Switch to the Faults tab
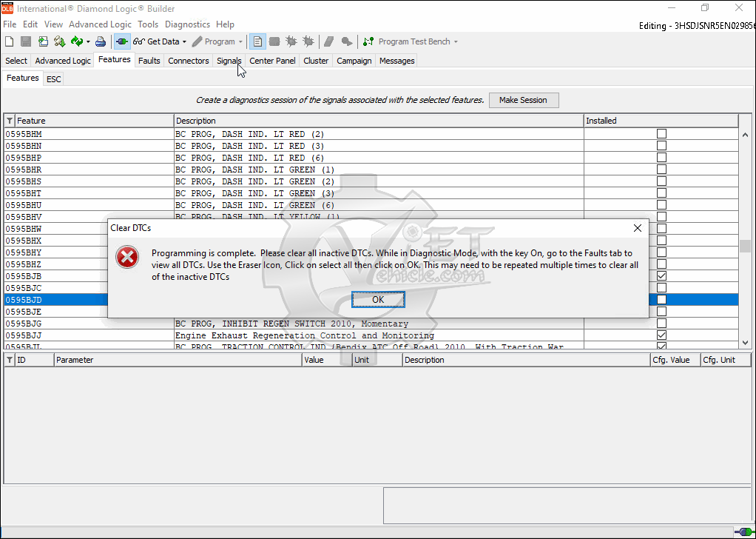The width and height of the screenshot is (756, 539). coord(149,61)
